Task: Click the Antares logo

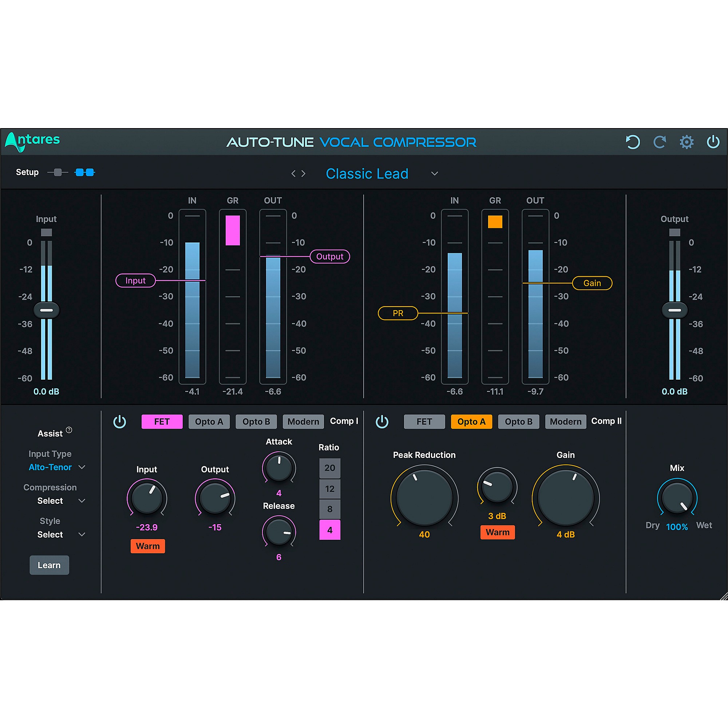Action: click(x=32, y=141)
